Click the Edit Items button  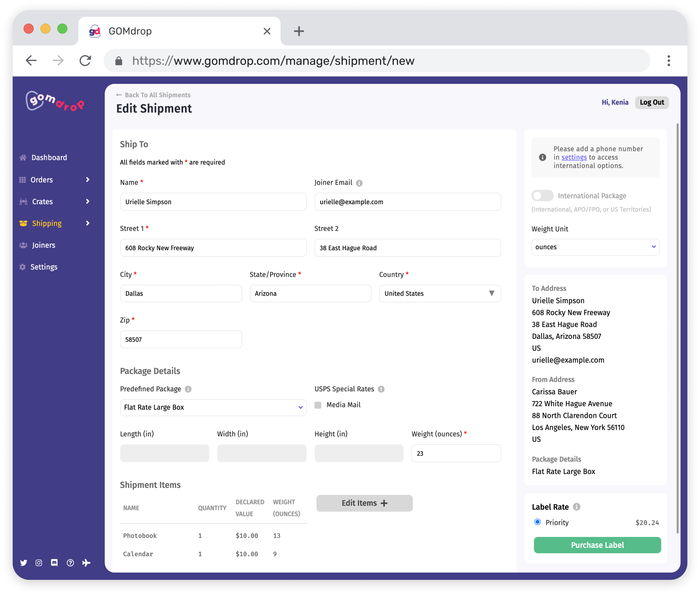[x=364, y=504]
